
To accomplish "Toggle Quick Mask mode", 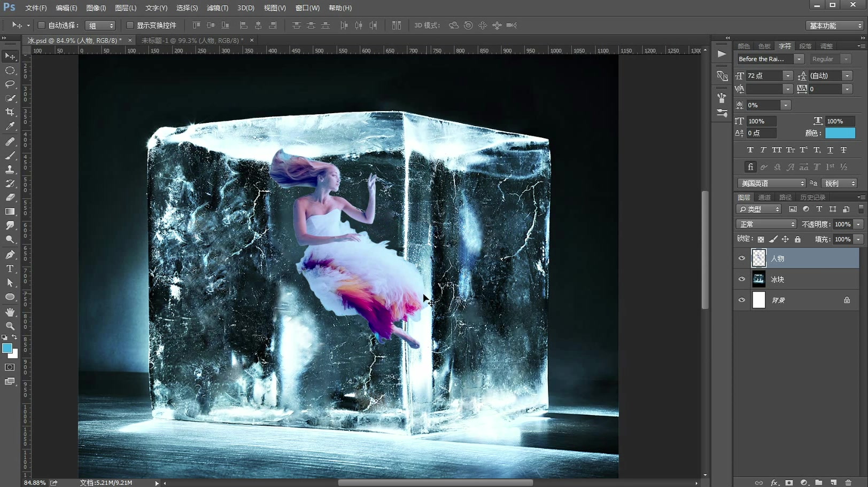I will point(10,367).
